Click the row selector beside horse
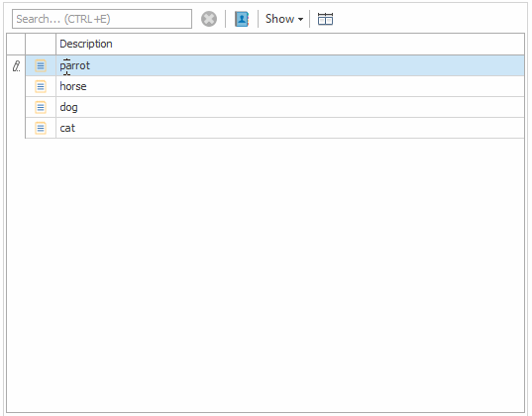Viewport: 532px width, 416px height. 16,86
